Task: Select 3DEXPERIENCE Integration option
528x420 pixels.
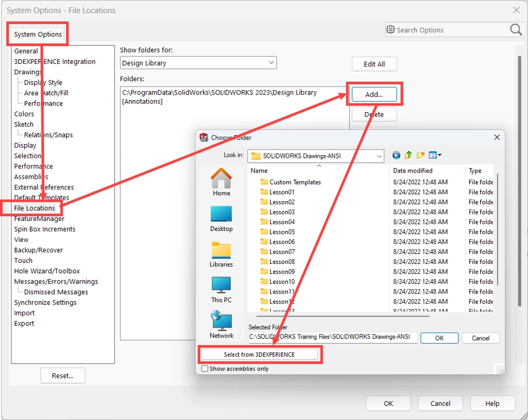Action: (x=54, y=62)
